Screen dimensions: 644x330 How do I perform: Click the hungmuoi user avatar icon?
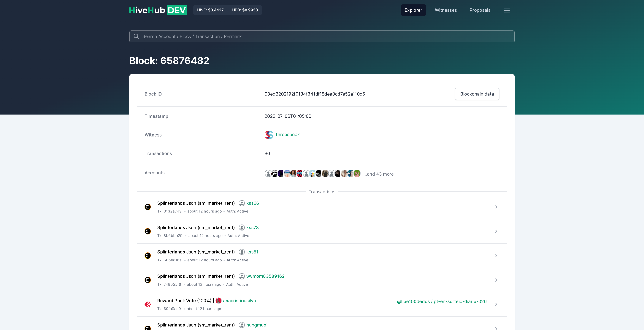[x=242, y=325]
